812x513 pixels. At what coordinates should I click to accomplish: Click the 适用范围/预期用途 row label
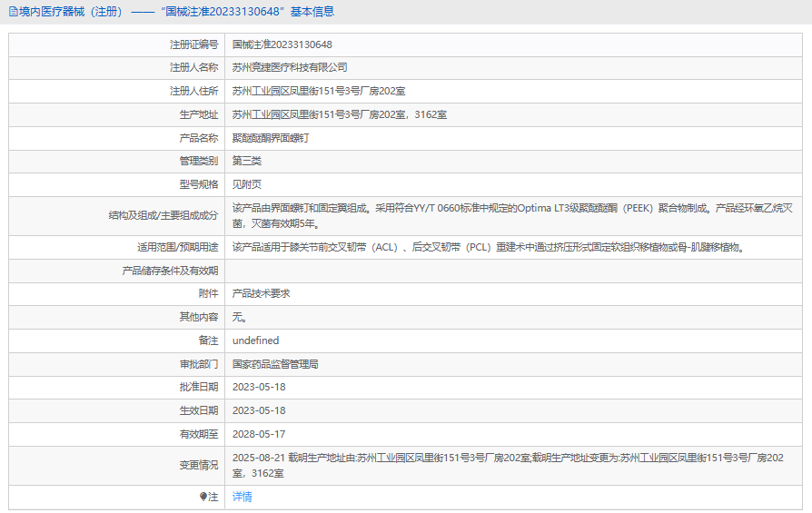(x=171, y=247)
